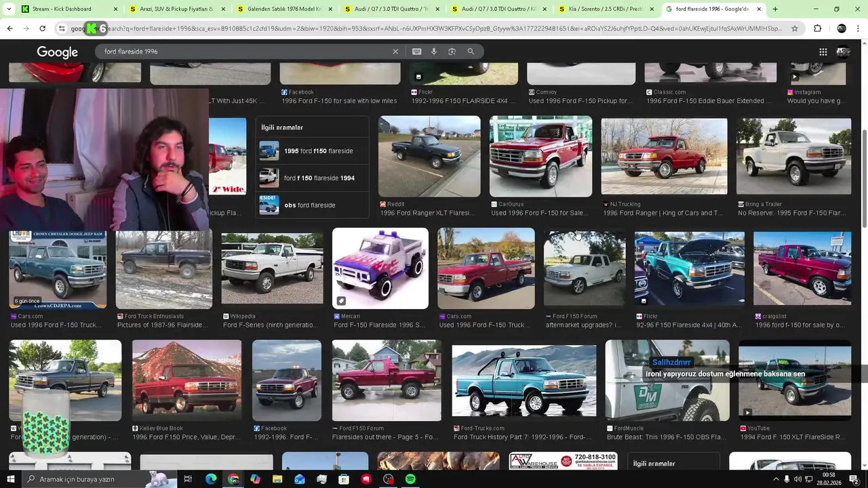Open the Flickr teal 4x4 truck thumbnail
This screenshot has width=868, height=488.
tap(689, 268)
